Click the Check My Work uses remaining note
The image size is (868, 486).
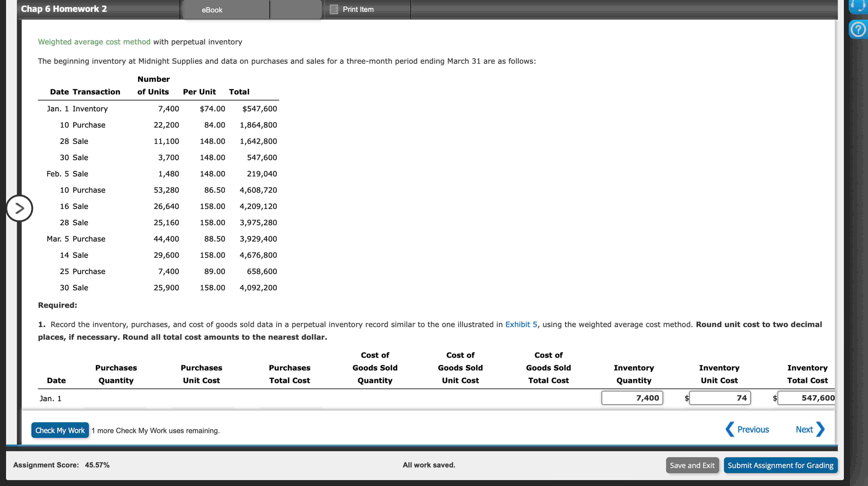(x=155, y=430)
